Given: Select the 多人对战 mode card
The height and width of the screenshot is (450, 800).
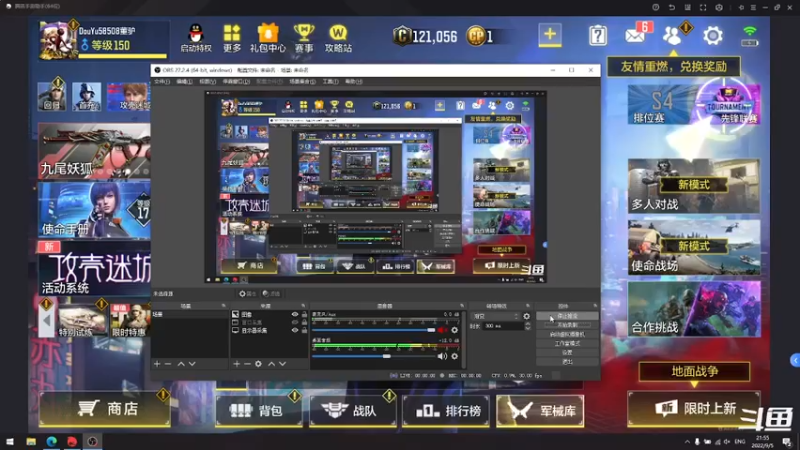Looking at the screenshot, I should coord(694,186).
